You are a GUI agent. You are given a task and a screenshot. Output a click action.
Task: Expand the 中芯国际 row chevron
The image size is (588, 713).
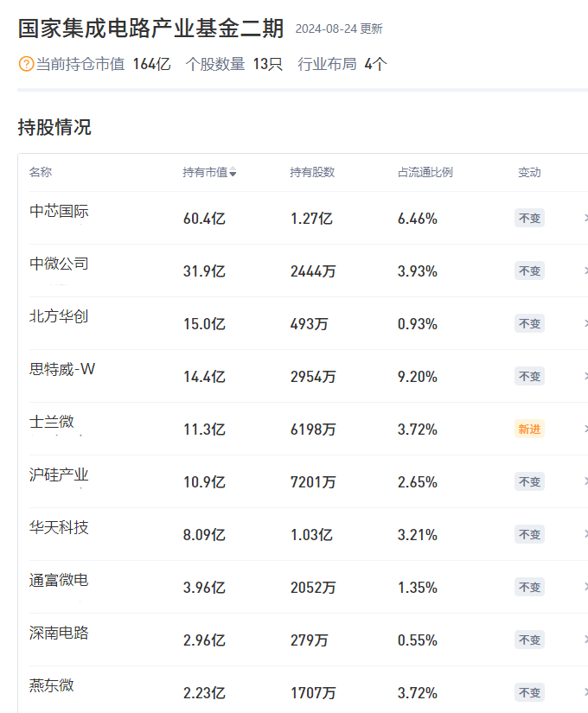point(585,219)
